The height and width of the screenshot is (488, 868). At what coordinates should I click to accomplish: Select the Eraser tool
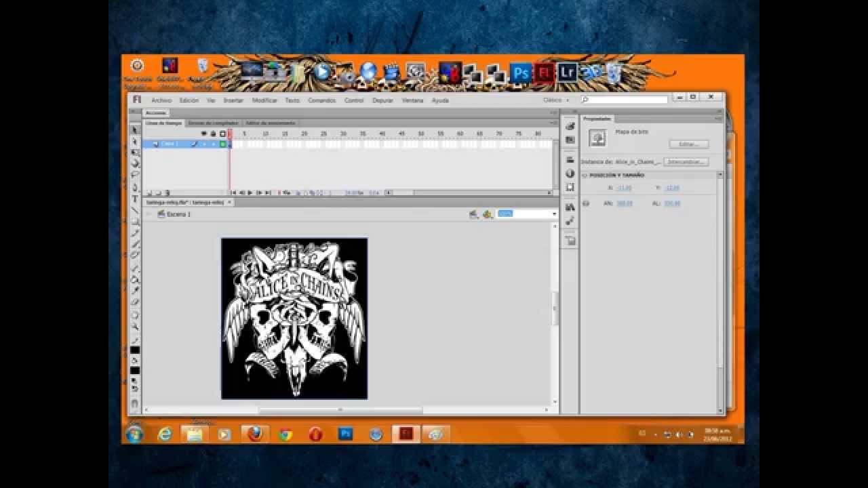[135, 301]
